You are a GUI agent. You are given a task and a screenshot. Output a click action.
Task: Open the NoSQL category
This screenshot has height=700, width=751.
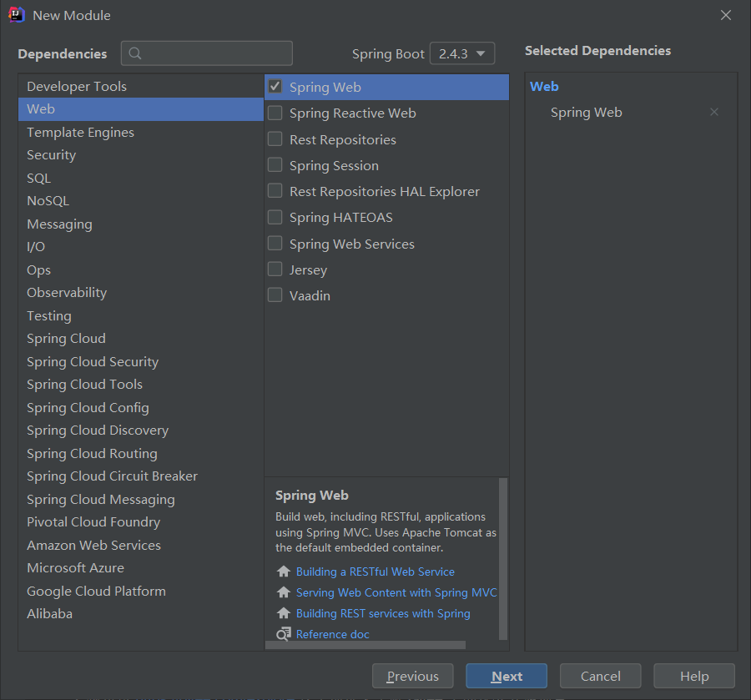coord(141,201)
